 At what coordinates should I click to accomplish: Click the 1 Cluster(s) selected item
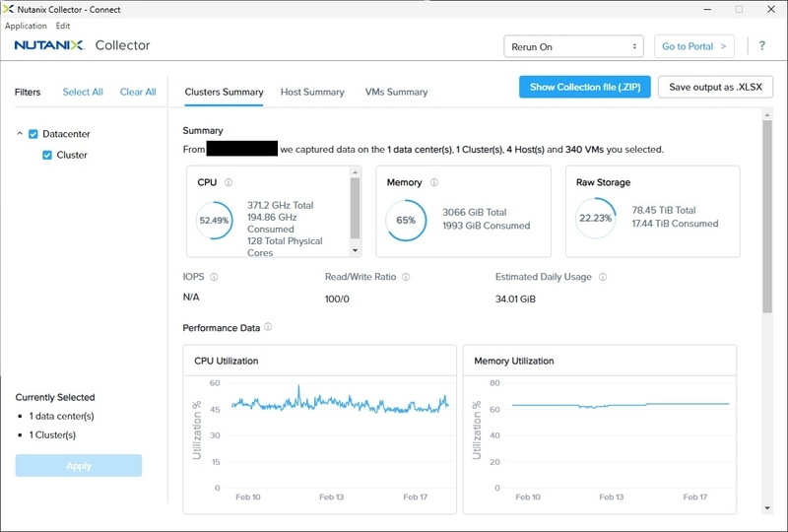tap(52, 434)
